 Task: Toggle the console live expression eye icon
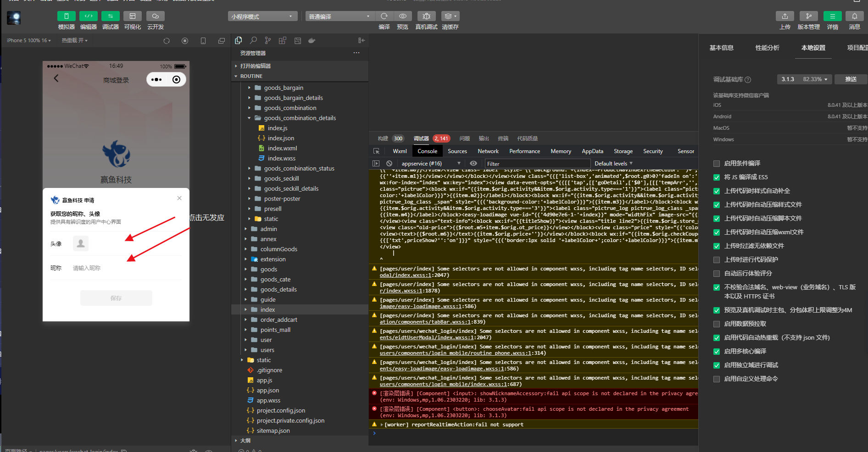pos(473,163)
